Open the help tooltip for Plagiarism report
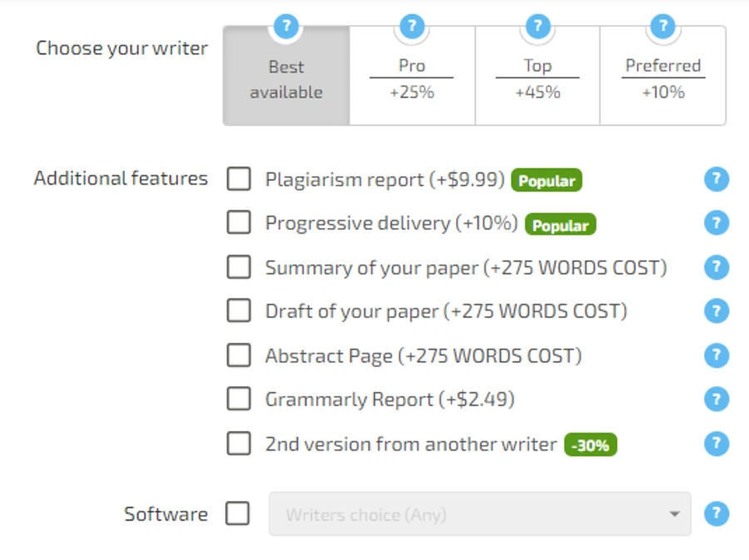 (x=717, y=179)
